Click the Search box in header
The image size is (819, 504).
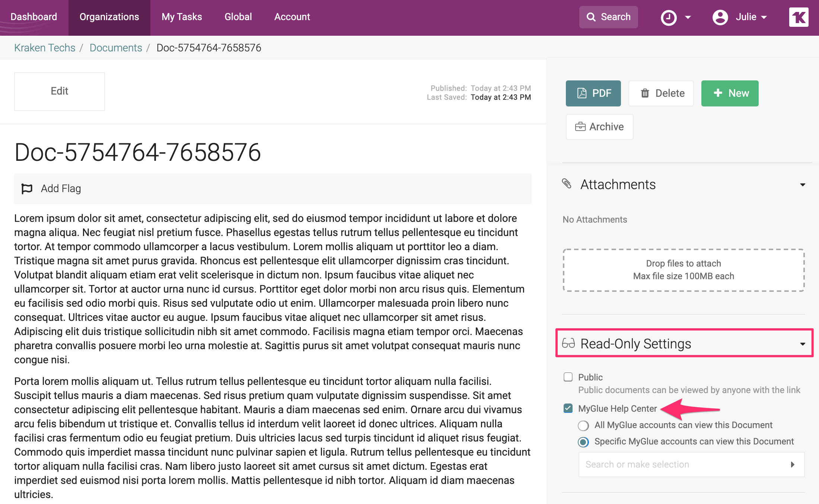[608, 17]
